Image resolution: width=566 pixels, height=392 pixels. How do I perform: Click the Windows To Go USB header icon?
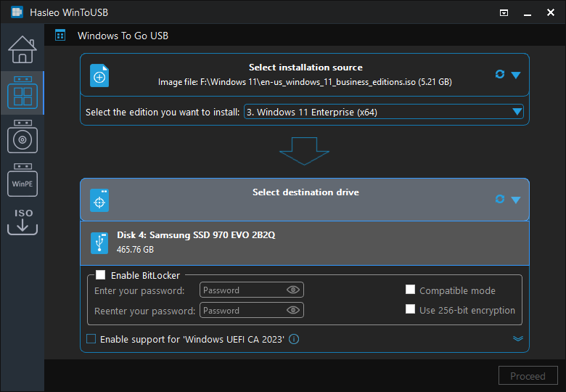60,36
